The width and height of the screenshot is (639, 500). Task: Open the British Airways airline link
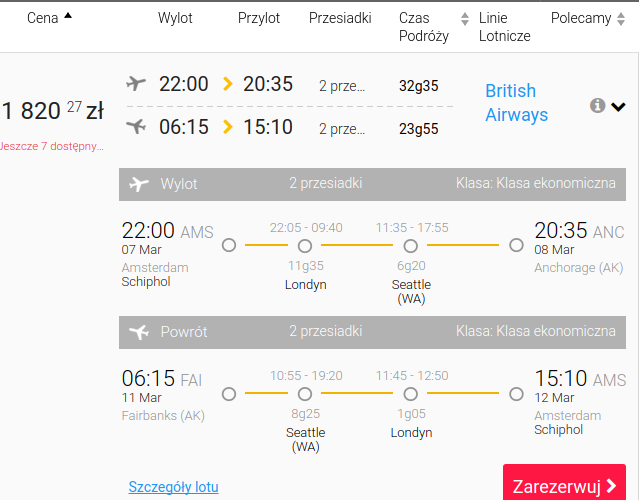pos(516,103)
